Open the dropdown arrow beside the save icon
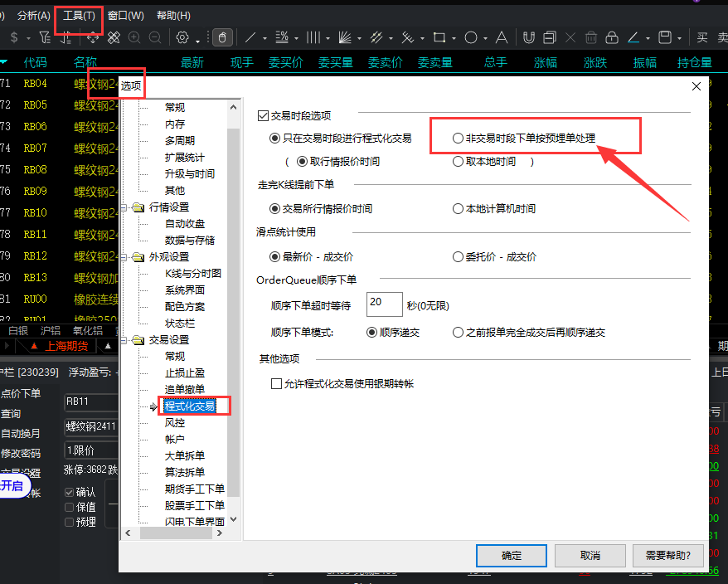 [679, 38]
